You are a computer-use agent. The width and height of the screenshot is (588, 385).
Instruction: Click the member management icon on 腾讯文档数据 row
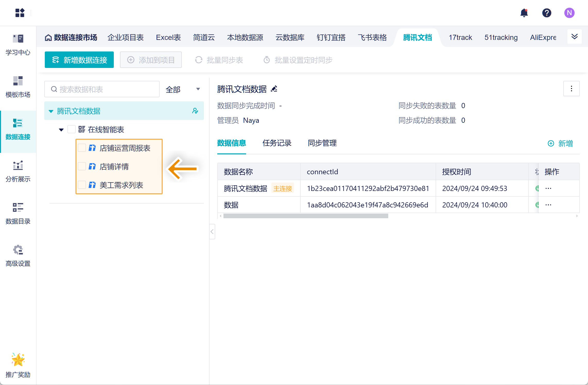pyautogui.click(x=195, y=111)
